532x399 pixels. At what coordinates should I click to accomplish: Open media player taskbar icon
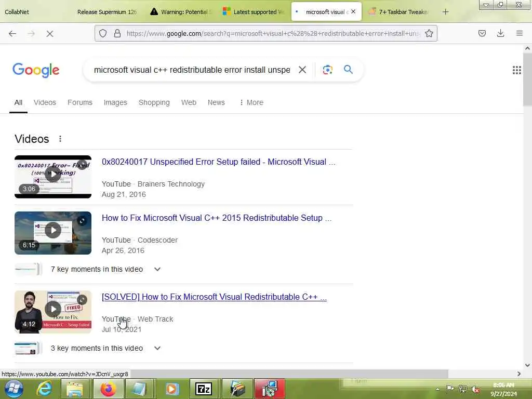171,389
